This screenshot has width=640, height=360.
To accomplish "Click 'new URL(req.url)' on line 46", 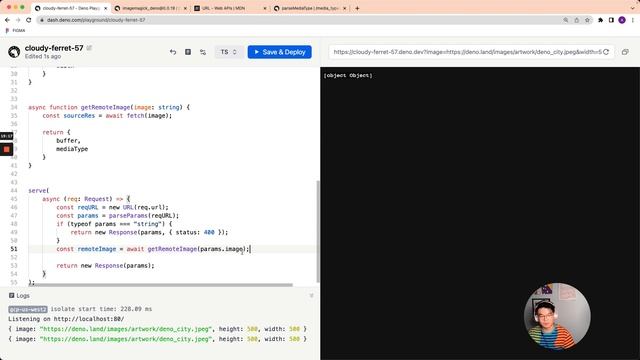I will 137,207.
